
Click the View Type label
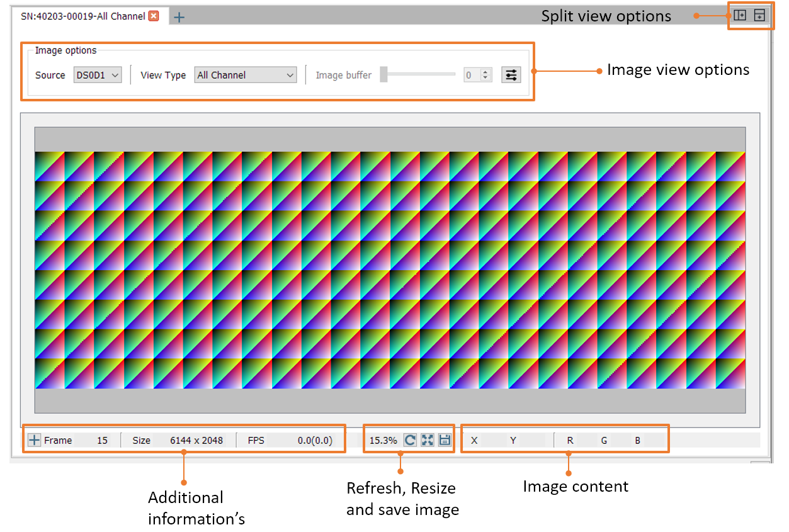click(x=163, y=75)
